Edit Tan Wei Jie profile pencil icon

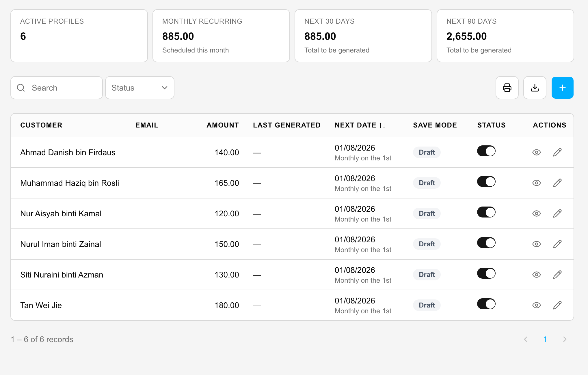pyautogui.click(x=557, y=305)
